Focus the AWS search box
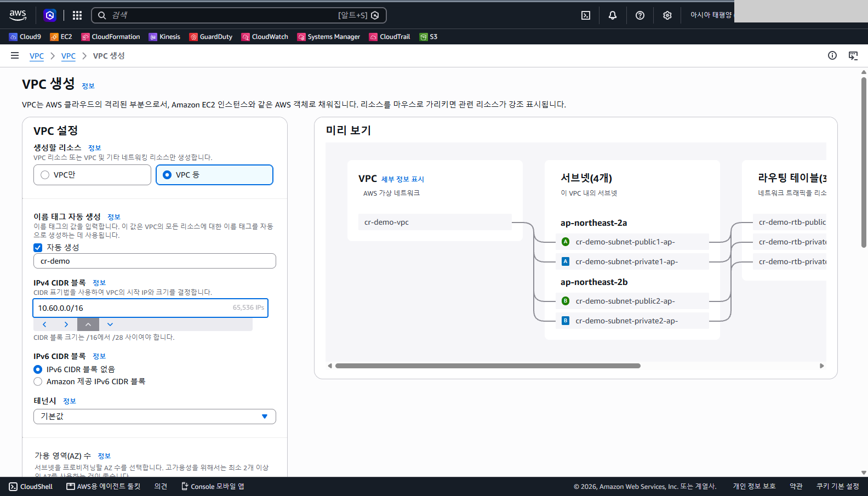 click(239, 15)
